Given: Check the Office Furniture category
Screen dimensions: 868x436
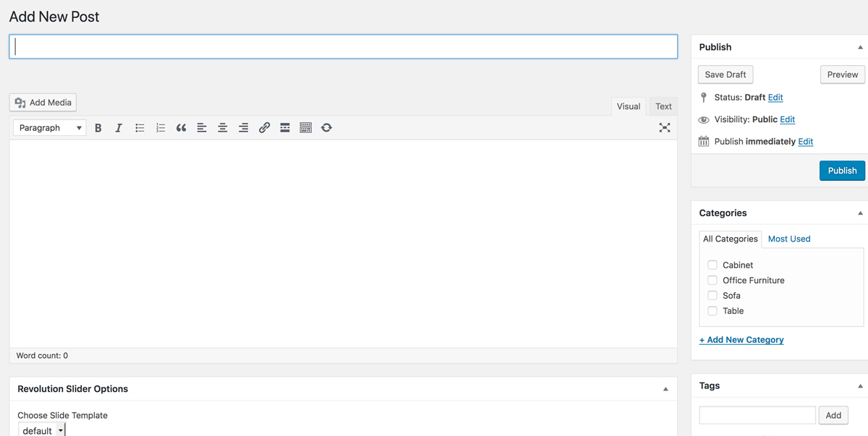Looking at the screenshot, I should pyautogui.click(x=712, y=281).
